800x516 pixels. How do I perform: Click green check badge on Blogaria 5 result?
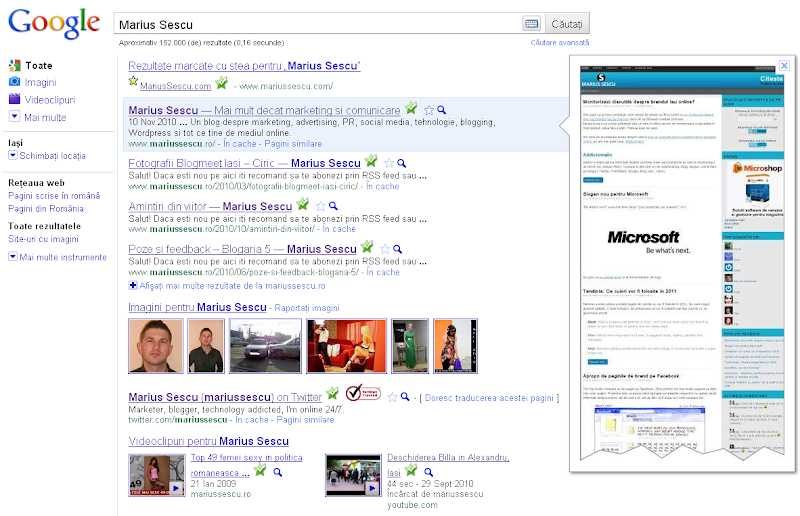[367, 246]
